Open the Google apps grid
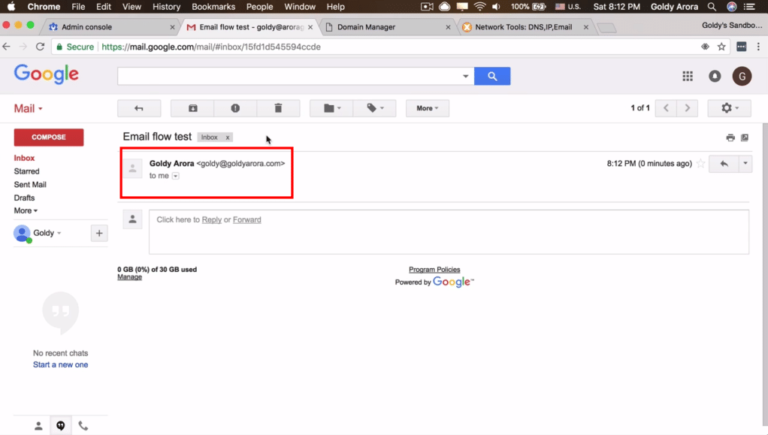The height and width of the screenshot is (435, 768). 688,76
